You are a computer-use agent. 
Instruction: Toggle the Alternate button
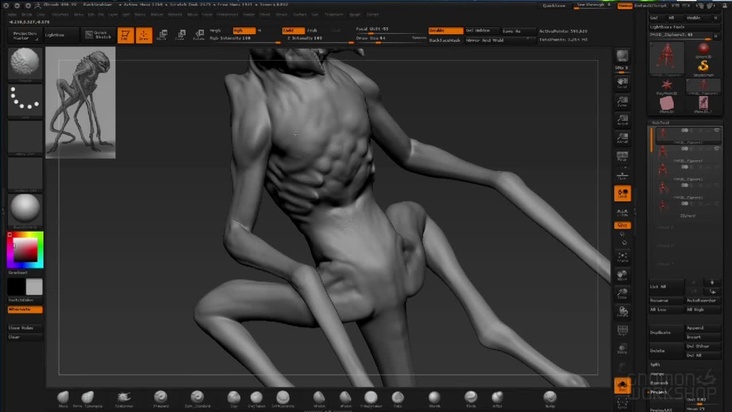point(25,309)
